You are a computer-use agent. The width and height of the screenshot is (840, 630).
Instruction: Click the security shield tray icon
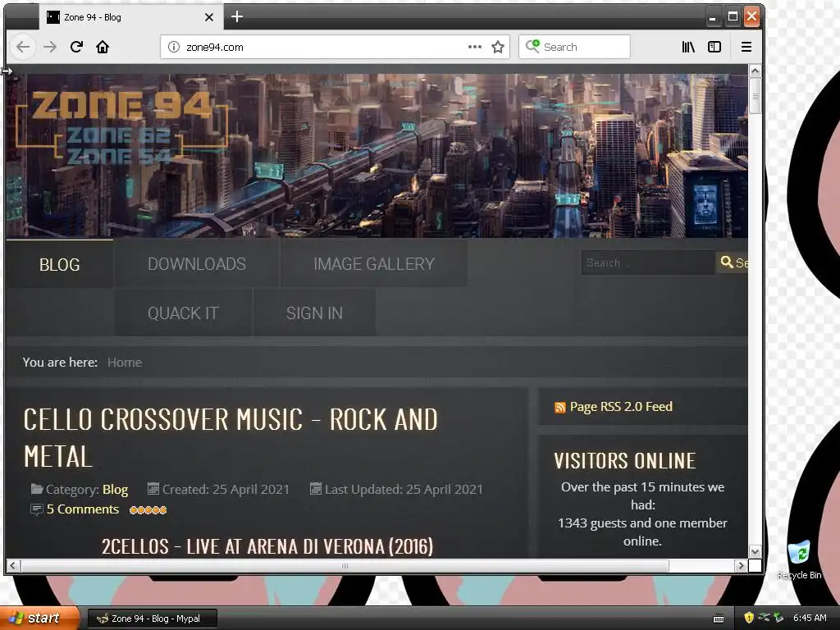pos(749,618)
